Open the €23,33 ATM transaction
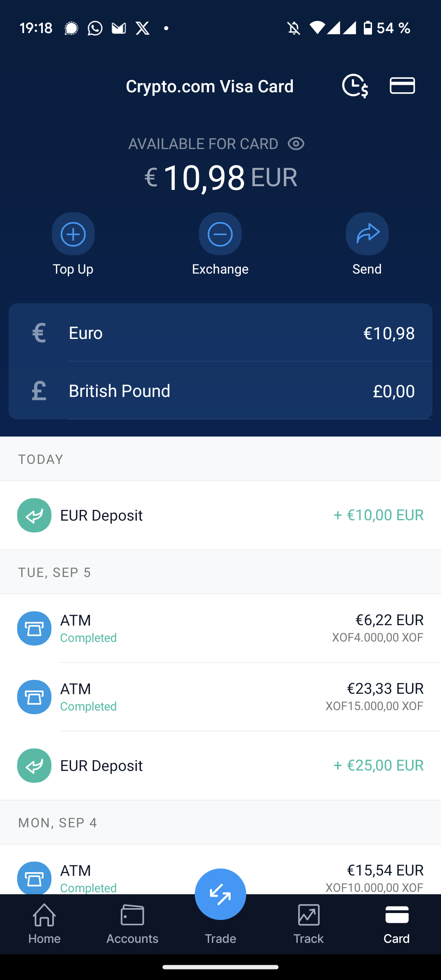This screenshot has width=441, height=980. (220, 697)
